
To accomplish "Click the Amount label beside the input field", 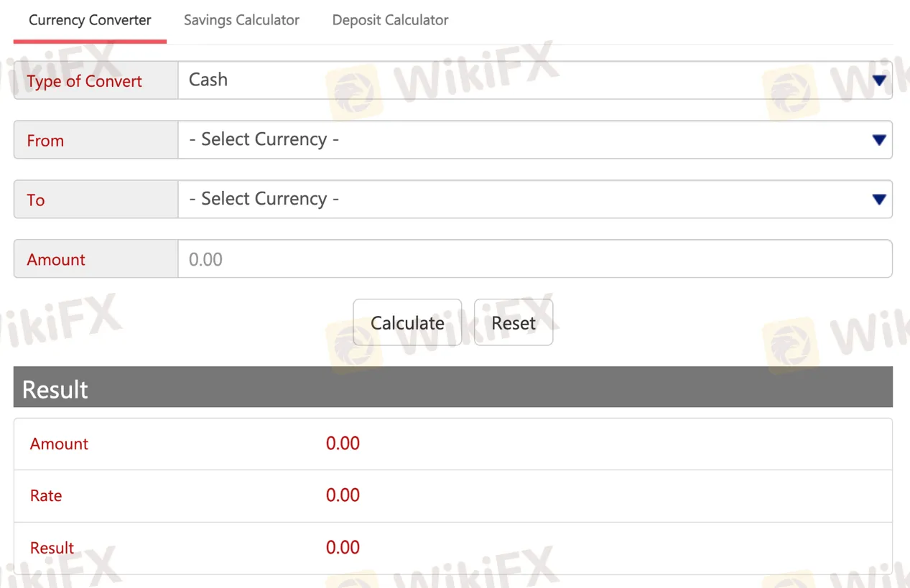I will coord(56,260).
